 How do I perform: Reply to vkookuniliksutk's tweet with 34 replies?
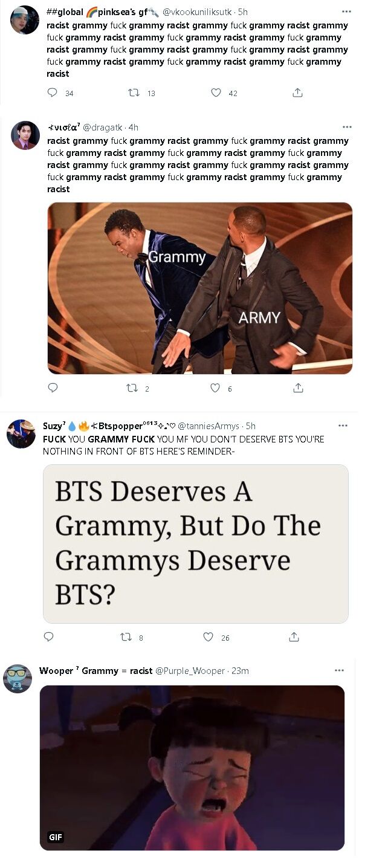[x=53, y=92]
